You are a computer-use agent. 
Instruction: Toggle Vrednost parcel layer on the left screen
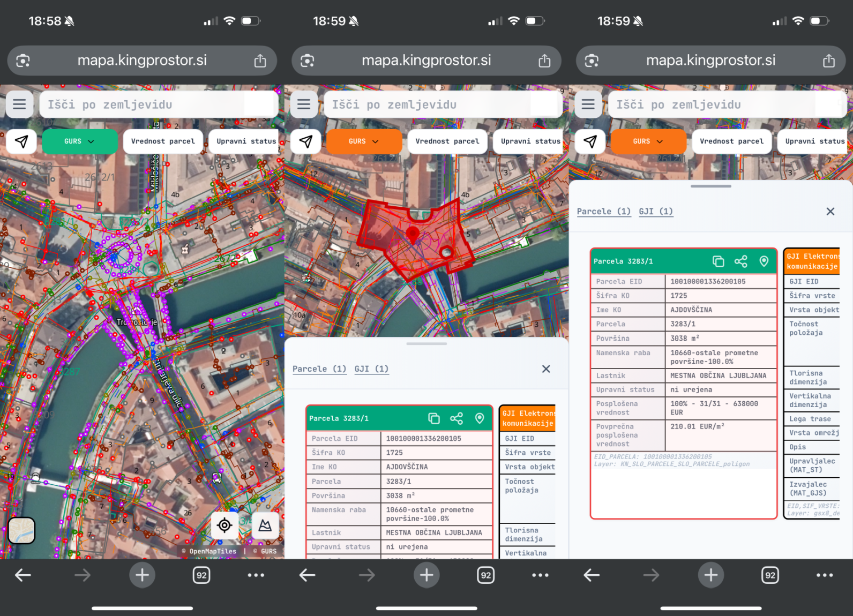(163, 141)
